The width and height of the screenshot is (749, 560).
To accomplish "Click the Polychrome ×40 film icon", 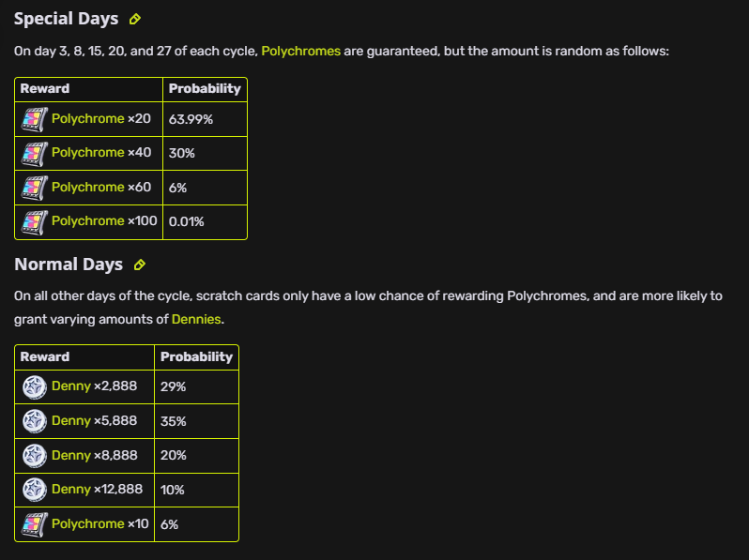I will point(35,154).
